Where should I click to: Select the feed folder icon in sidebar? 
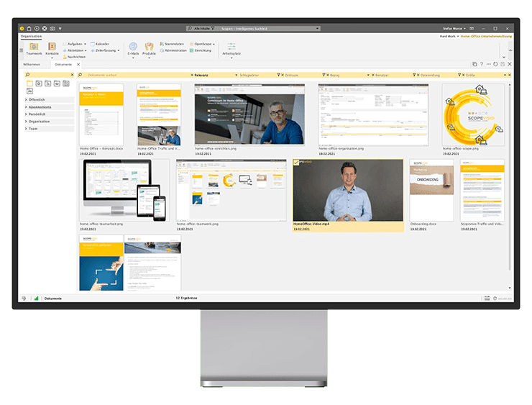[x=48, y=83]
